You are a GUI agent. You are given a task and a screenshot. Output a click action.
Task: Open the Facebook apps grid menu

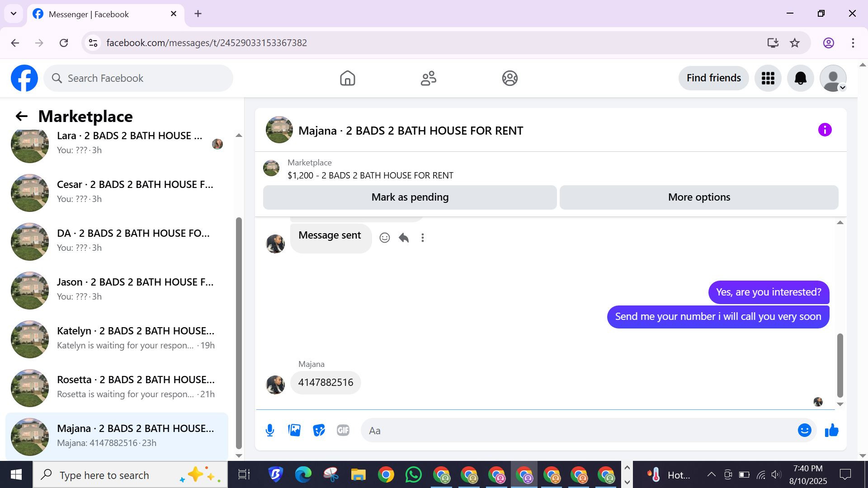click(768, 78)
